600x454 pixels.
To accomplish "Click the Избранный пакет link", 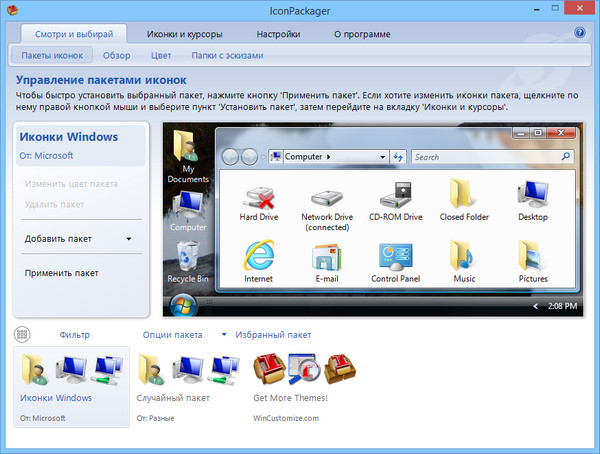I will click(273, 335).
